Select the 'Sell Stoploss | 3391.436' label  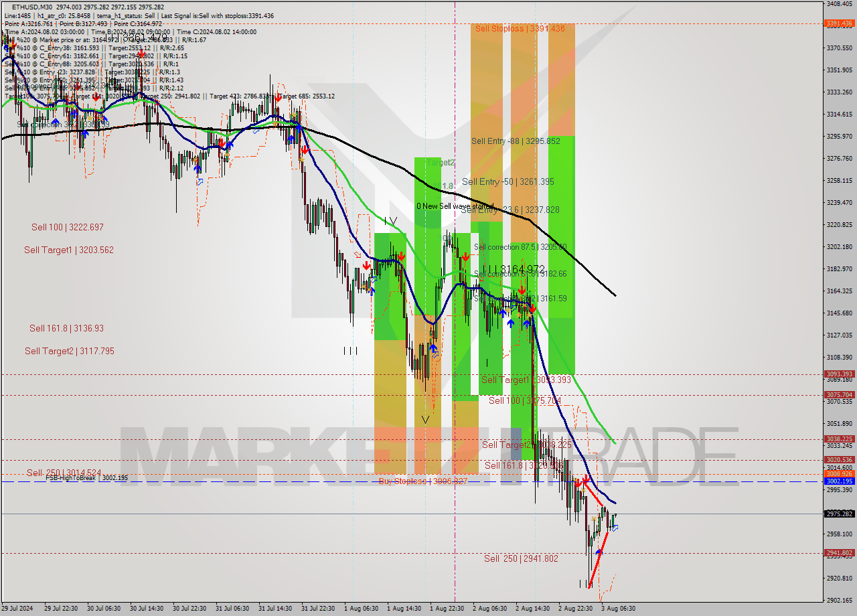click(520, 28)
